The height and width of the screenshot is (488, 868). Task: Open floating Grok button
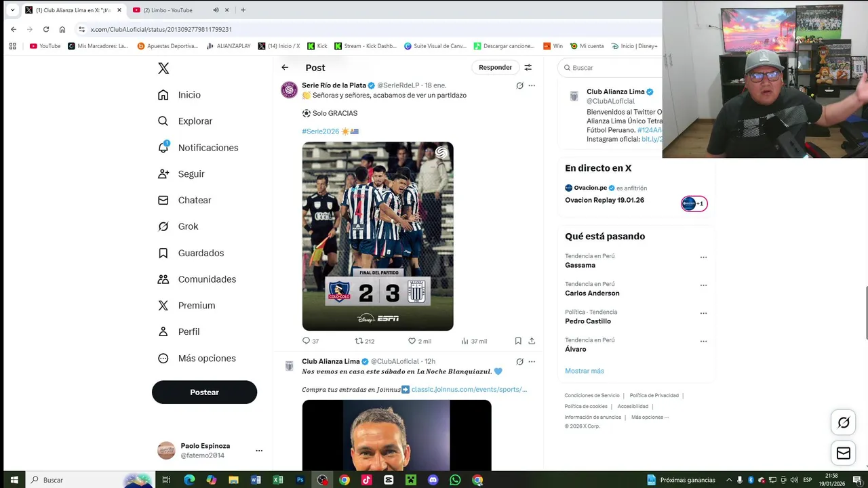pyautogui.click(x=844, y=422)
